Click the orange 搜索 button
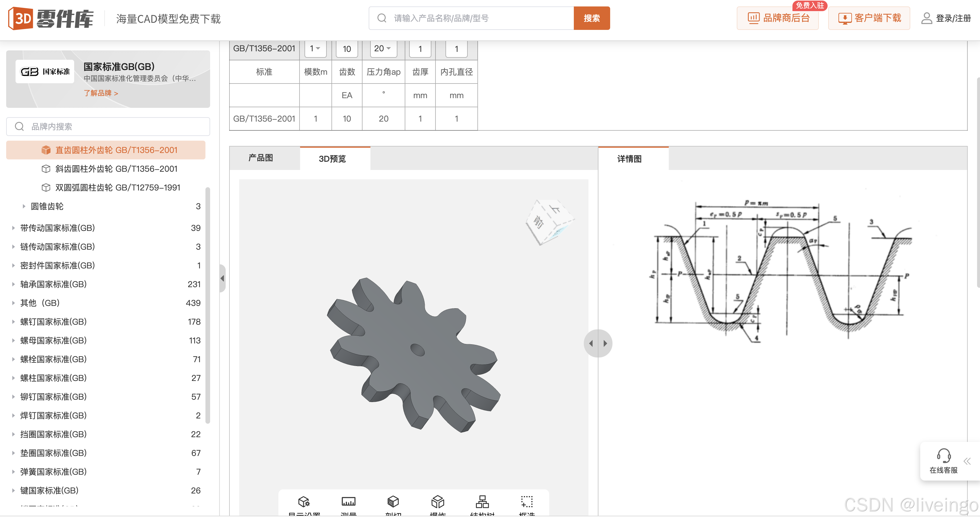The image size is (980, 521). 591,18
